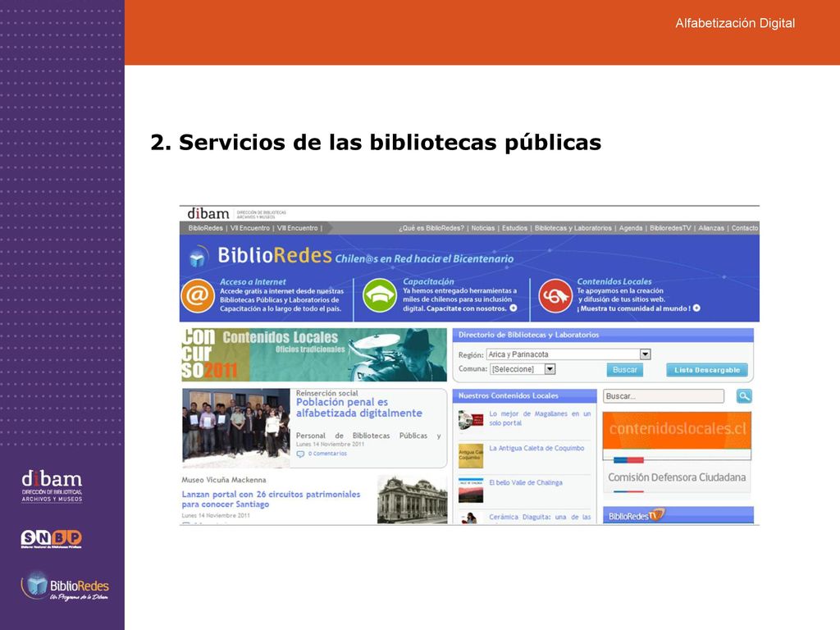
Task: Click the group photo news thumbnail
Action: pyautogui.click(x=235, y=428)
